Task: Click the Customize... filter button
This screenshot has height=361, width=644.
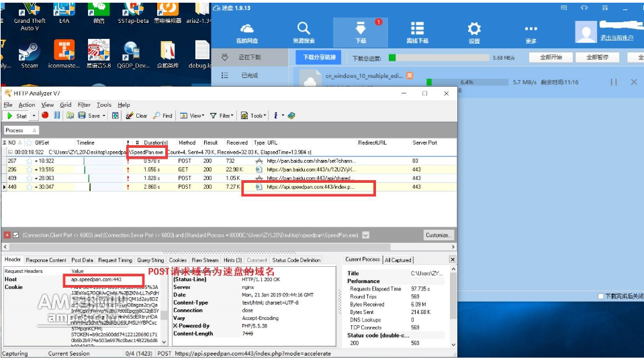Action: [x=439, y=235]
